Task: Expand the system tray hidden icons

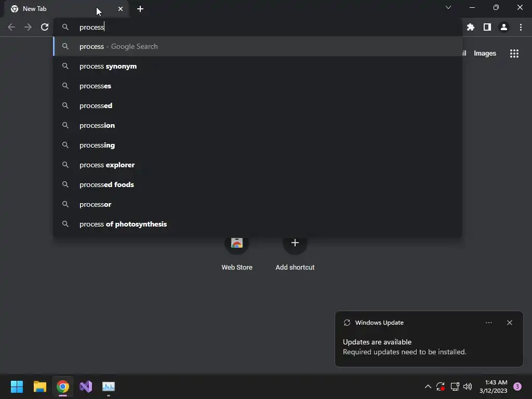Action: pos(428,387)
